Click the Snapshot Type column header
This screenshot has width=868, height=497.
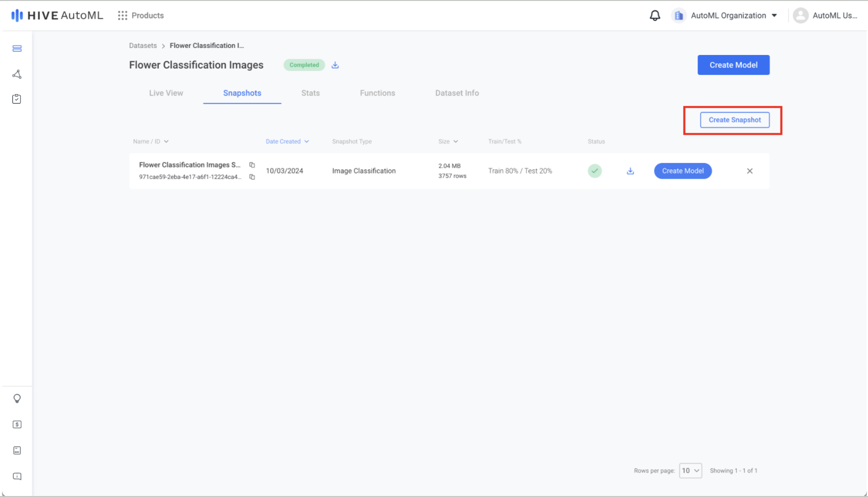pyautogui.click(x=352, y=141)
